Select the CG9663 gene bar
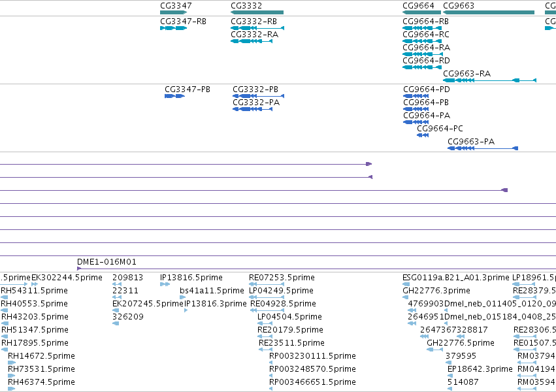Viewport: 556px width, 392px height. [x=489, y=12]
